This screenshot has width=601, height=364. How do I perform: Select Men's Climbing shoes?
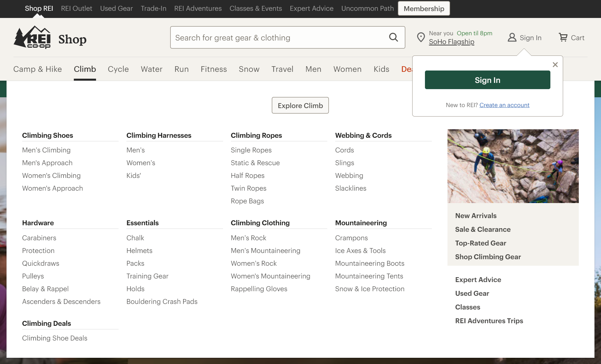point(46,150)
